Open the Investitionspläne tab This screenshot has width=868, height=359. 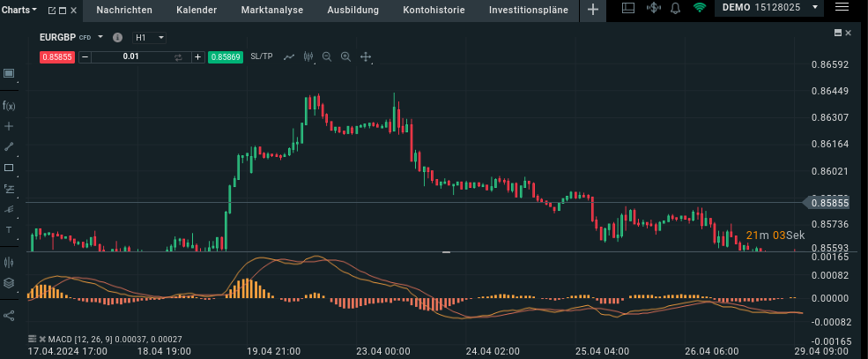(529, 10)
